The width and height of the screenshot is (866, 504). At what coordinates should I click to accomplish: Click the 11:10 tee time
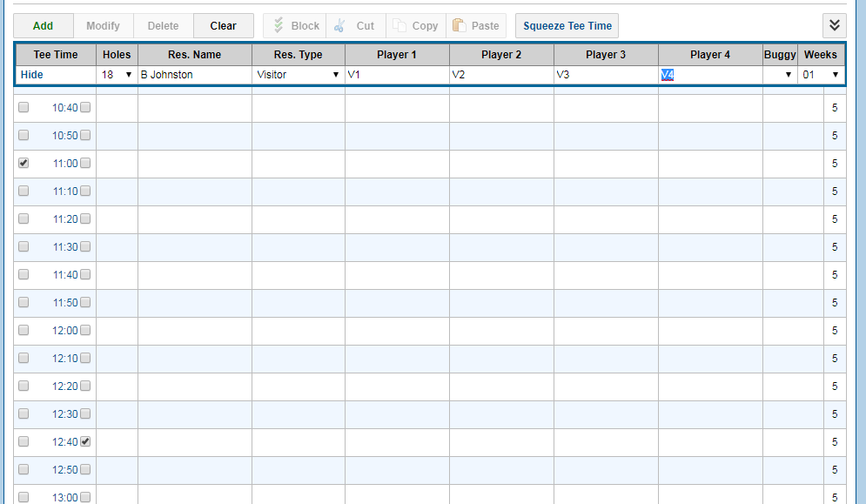pyautogui.click(x=65, y=192)
